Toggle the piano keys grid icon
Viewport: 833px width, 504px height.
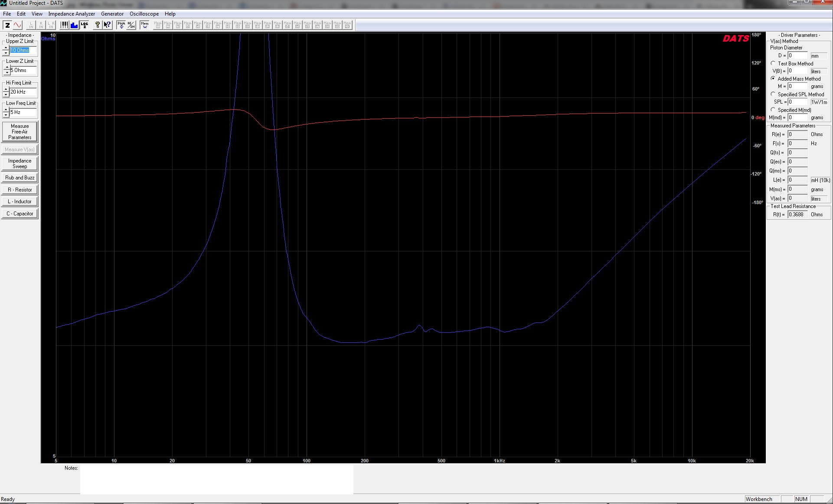[64, 25]
